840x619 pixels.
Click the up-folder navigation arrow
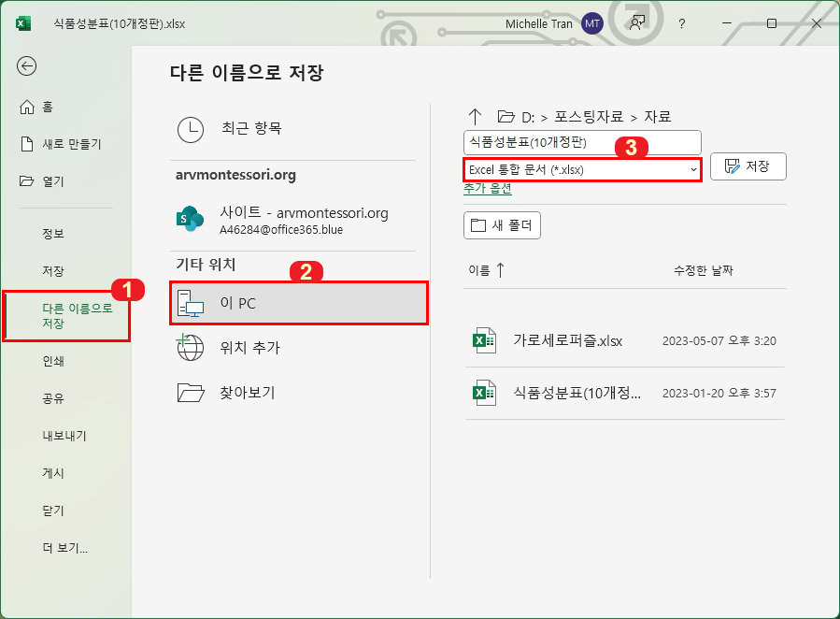[x=476, y=116]
